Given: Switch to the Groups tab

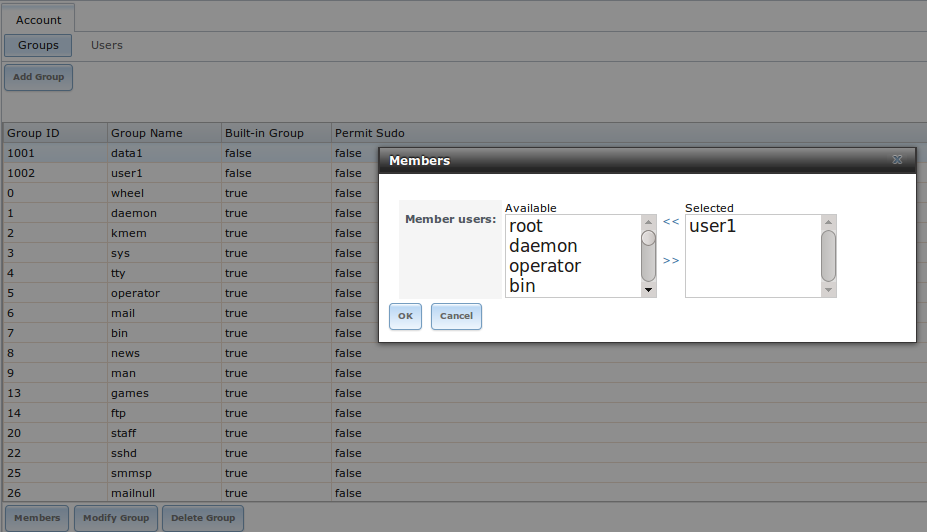Looking at the screenshot, I should click(x=38, y=45).
